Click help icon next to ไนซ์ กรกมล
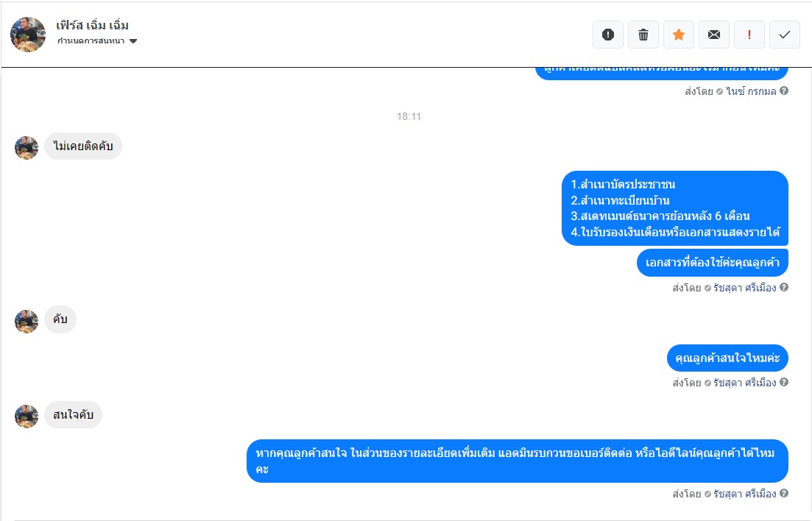The height and width of the screenshot is (521, 812). point(784,91)
